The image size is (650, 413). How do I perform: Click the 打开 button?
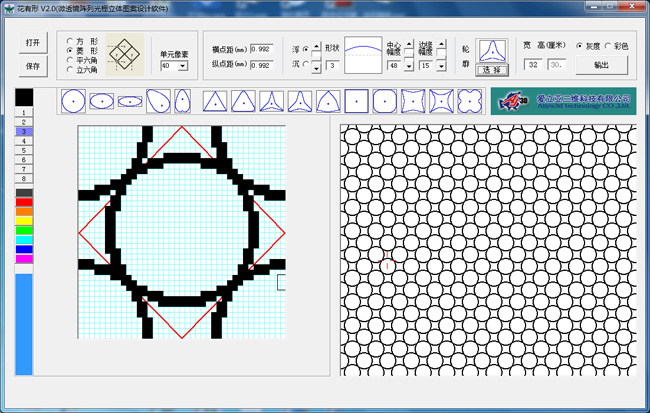pos(34,43)
